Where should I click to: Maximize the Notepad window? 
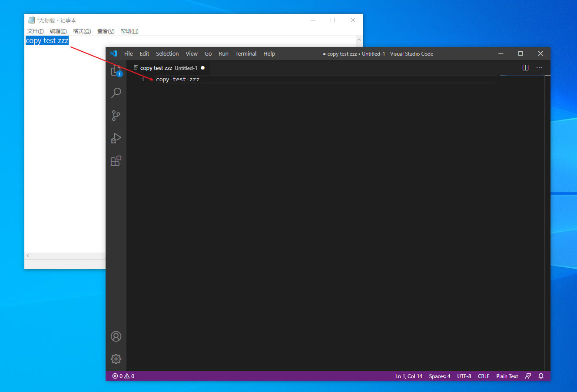tap(333, 20)
